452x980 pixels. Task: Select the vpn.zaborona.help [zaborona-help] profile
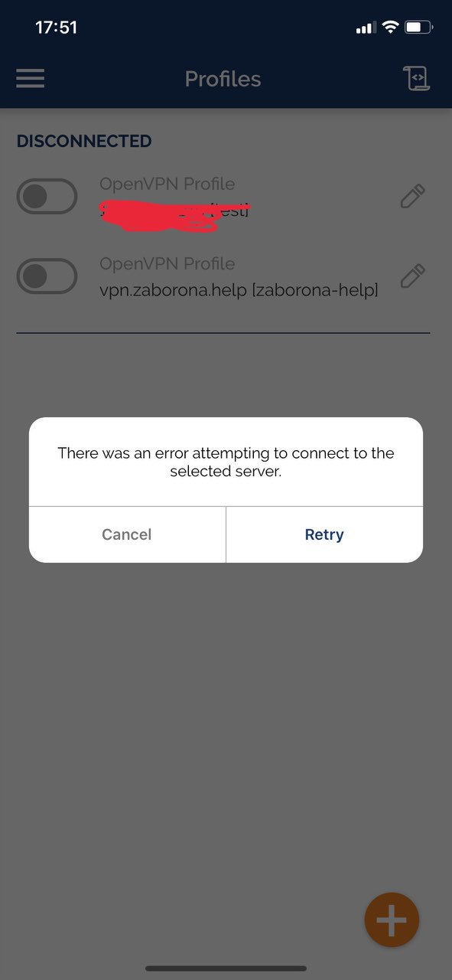(239, 291)
